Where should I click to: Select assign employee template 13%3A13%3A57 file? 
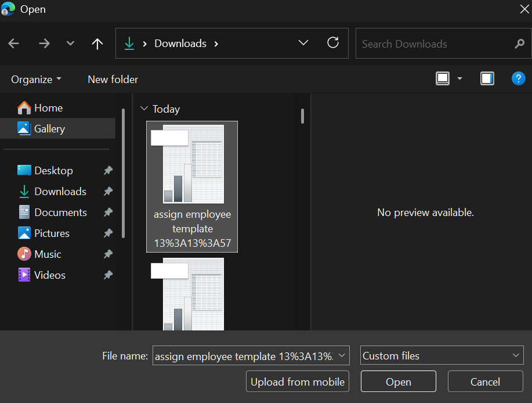(x=192, y=187)
